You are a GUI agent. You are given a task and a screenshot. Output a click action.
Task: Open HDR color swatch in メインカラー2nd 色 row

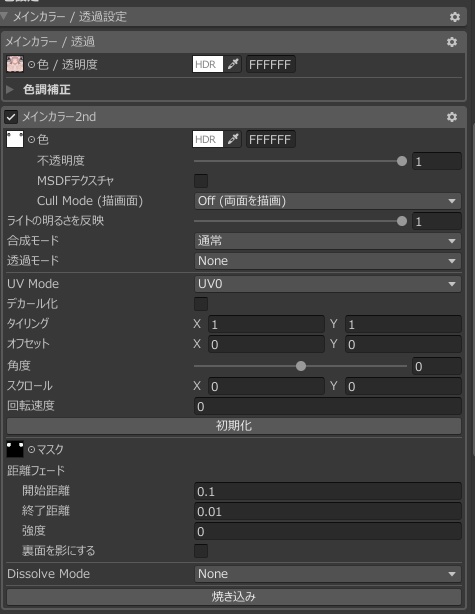point(208,139)
